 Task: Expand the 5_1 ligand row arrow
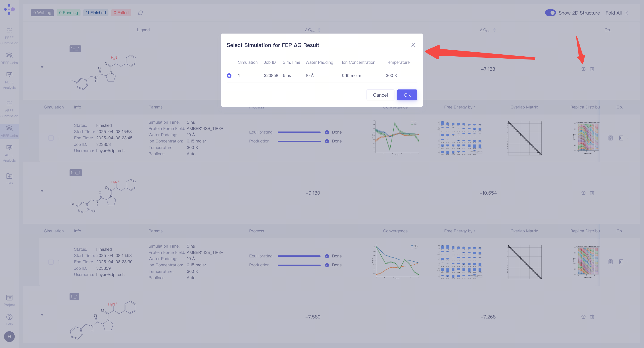(42, 315)
